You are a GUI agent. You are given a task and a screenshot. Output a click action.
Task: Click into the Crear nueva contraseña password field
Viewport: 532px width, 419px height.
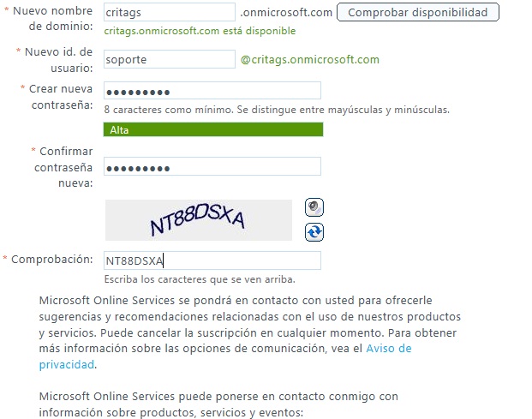point(212,91)
